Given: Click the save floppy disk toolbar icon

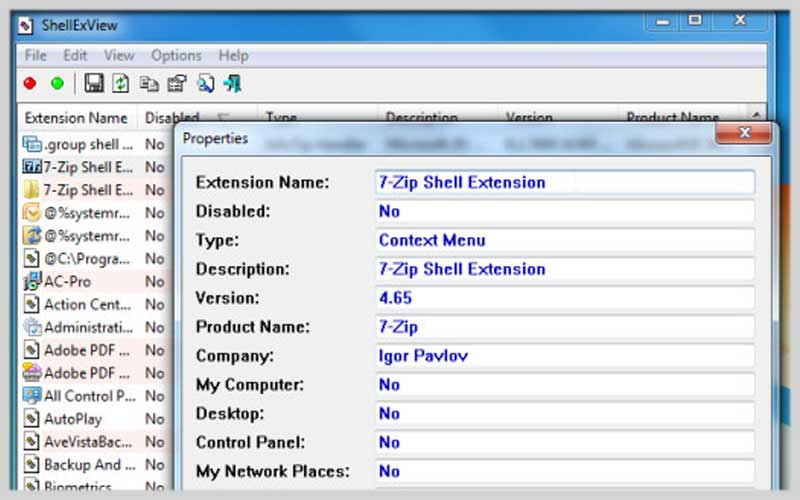Looking at the screenshot, I should coord(94,83).
